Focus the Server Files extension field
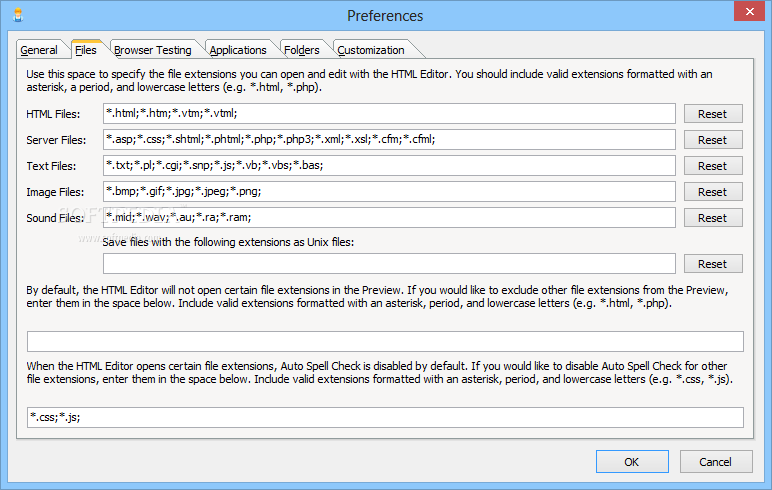The image size is (772, 490). coord(389,140)
